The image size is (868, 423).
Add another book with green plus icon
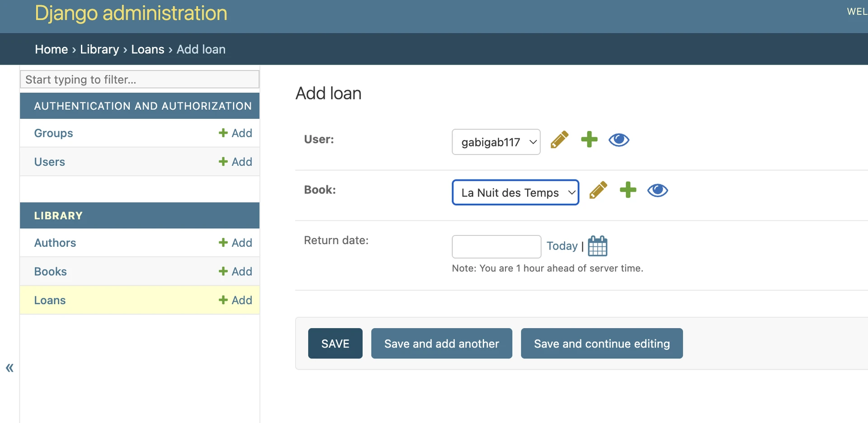click(x=628, y=190)
